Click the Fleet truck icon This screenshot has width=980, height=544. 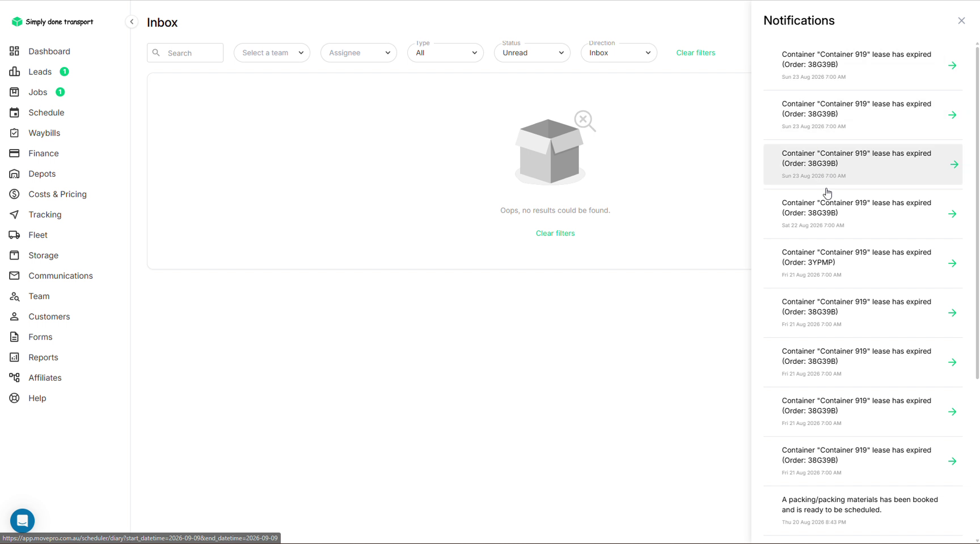click(14, 235)
